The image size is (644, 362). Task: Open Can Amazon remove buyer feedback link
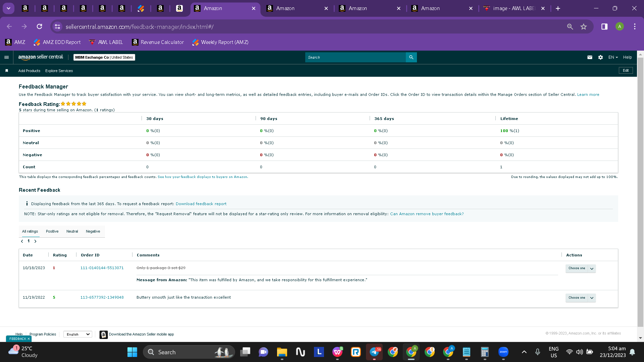tap(427, 214)
